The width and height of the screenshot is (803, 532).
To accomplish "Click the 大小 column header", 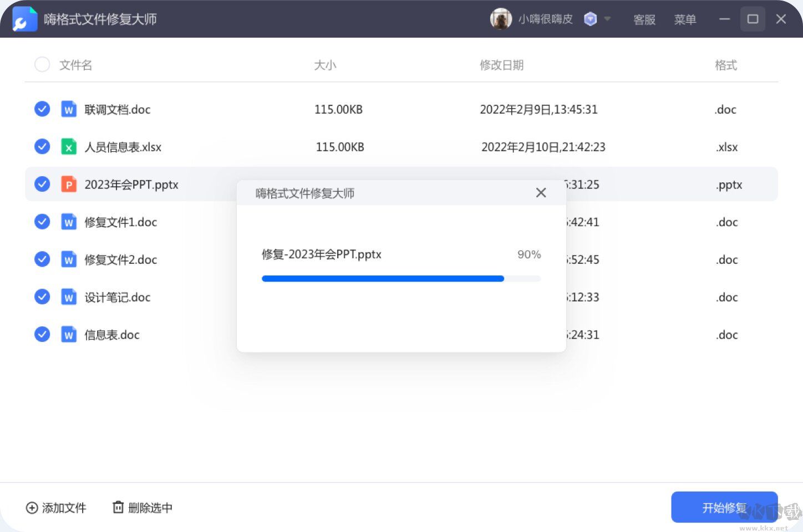I will tap(325, 65).
